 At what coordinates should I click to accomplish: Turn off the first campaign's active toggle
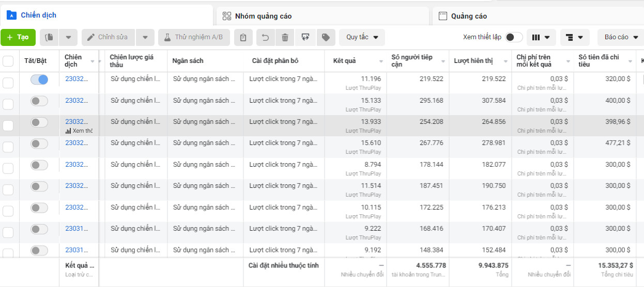tap(39, 79)
